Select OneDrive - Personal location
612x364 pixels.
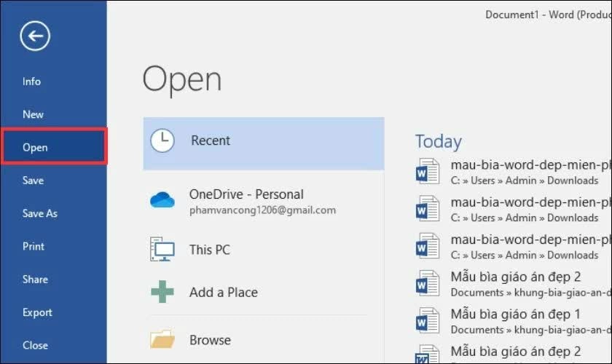[x=246, y=194]
